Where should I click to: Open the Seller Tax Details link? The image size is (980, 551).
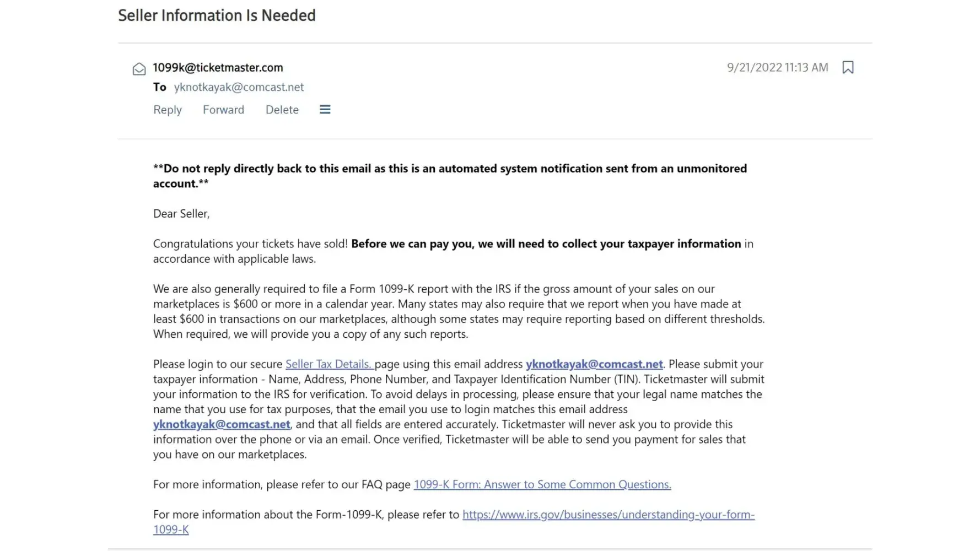[x=329, y=364]
